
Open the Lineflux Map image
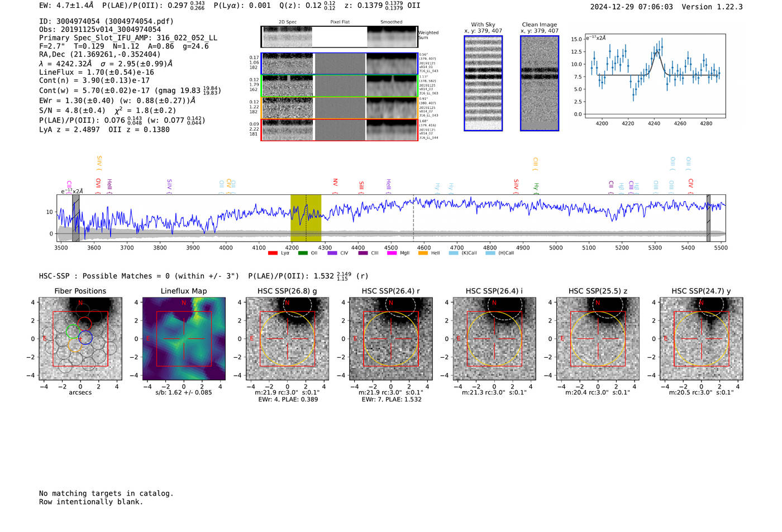[x=184, y=339]
